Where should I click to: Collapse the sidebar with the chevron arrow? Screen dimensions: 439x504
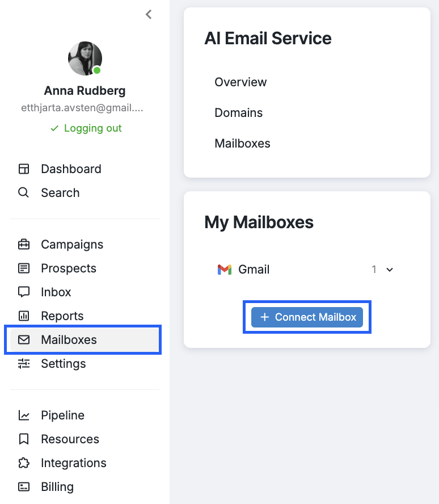click(149, 14)
